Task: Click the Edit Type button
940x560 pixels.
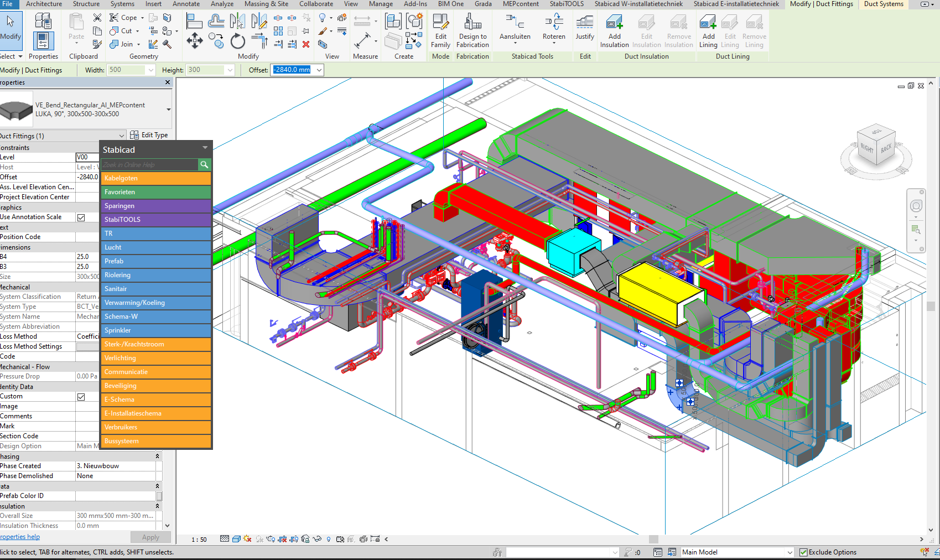Action: (149, 135)
